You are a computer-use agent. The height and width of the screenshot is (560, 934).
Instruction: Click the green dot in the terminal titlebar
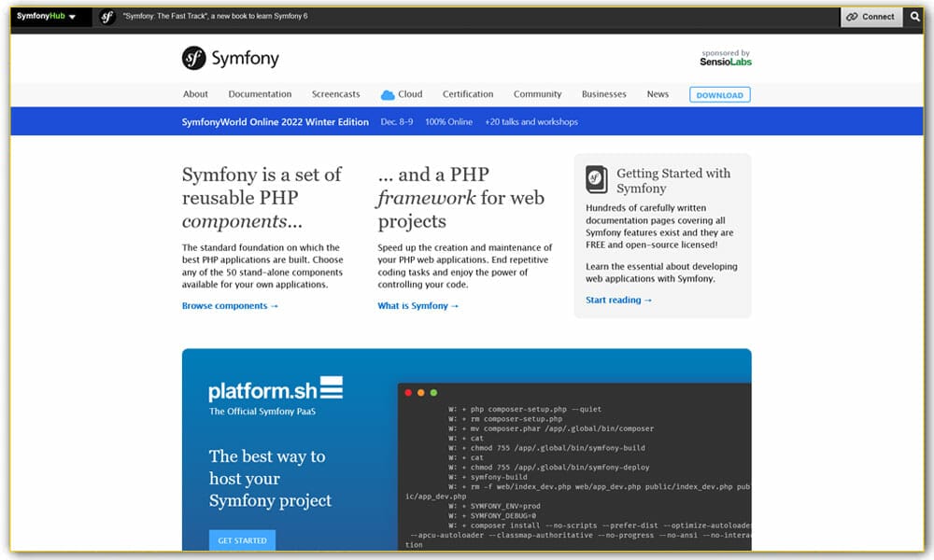coord(433,392)
